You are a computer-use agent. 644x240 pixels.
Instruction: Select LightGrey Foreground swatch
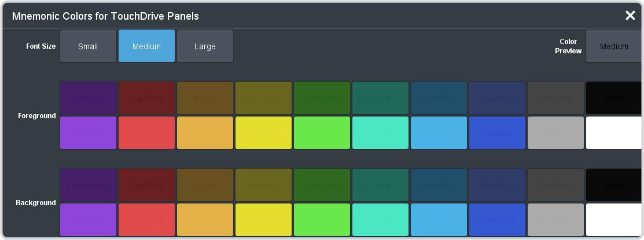tap(555, 133)
